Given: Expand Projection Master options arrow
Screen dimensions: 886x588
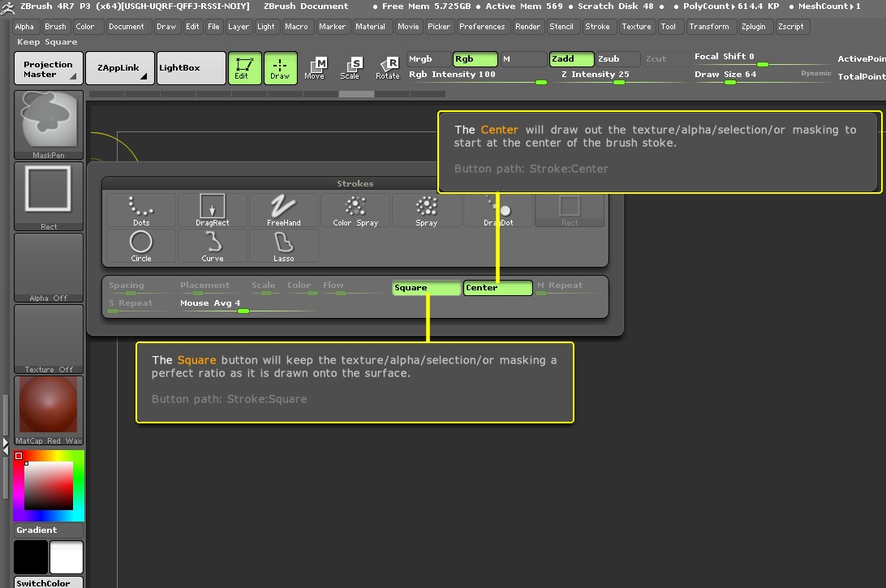Looking at the screenshot, I should (73, 75).
